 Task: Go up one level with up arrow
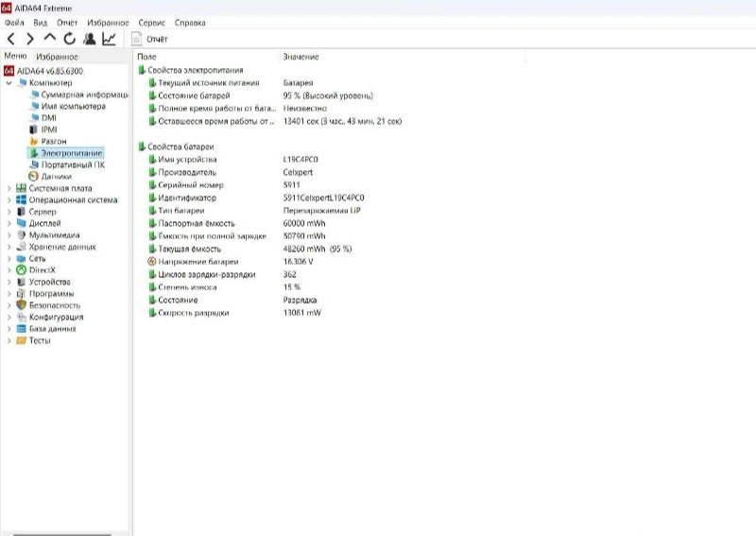[x=50, y=39]
